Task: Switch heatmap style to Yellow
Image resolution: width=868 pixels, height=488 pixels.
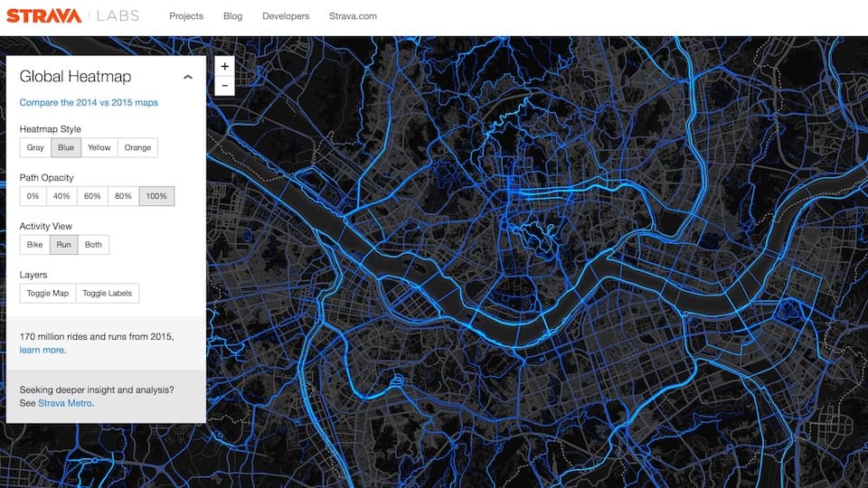Action: pyautogui.click(x=99, y=147)
